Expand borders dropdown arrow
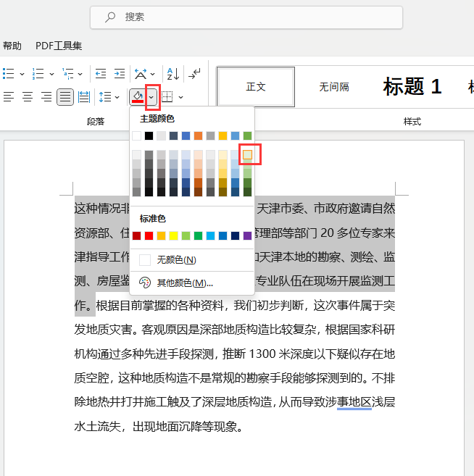474x476 pixels. pyautogui.click(x=180, y=97)
